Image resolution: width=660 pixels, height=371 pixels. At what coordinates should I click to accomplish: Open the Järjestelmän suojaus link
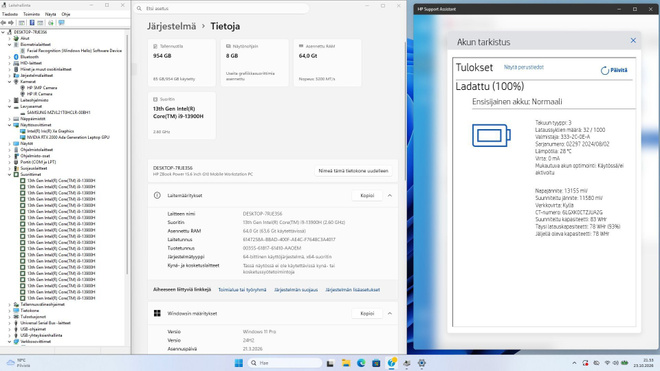tap(296, 290)
